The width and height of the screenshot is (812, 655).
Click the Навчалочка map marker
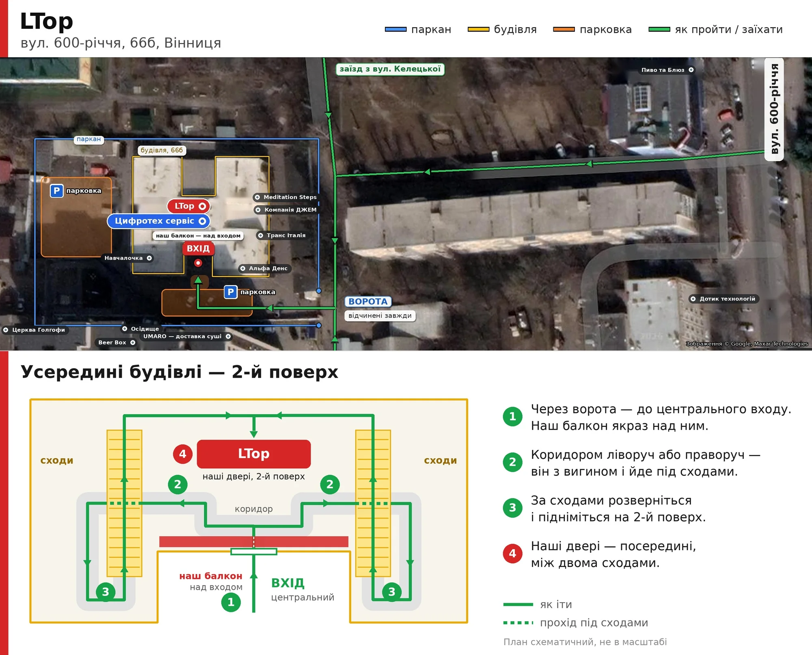click(x=127, y=258)
